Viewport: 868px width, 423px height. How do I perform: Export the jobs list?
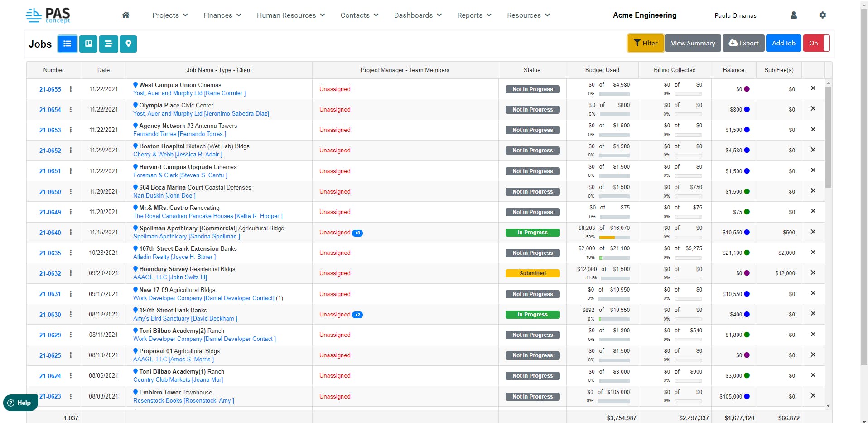click(743, 43)
